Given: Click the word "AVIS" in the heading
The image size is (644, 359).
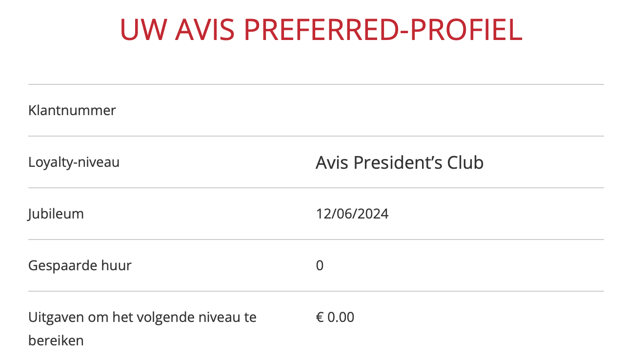Looking at the screenshot, I should pos(204,30).
